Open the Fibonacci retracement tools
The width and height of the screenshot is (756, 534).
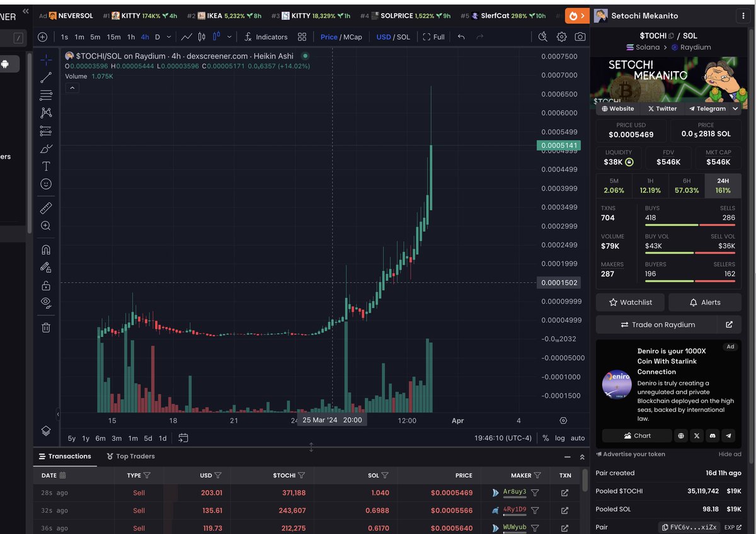[x=46, y=95]
